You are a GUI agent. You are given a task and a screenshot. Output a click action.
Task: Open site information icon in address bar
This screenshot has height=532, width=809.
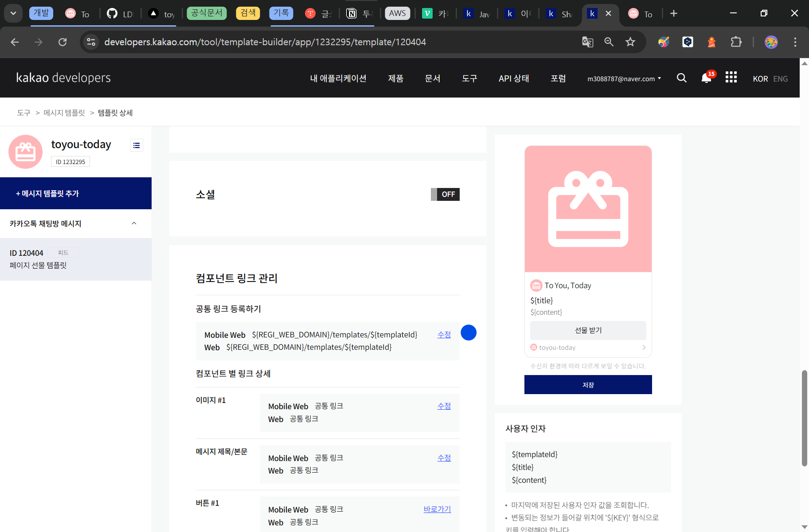[x=91, y=42]
